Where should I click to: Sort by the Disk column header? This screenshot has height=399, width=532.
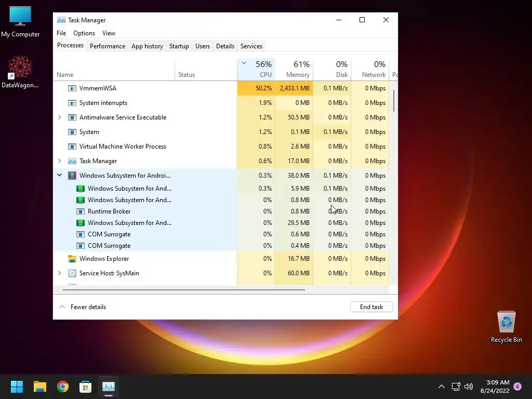point(332,69)
